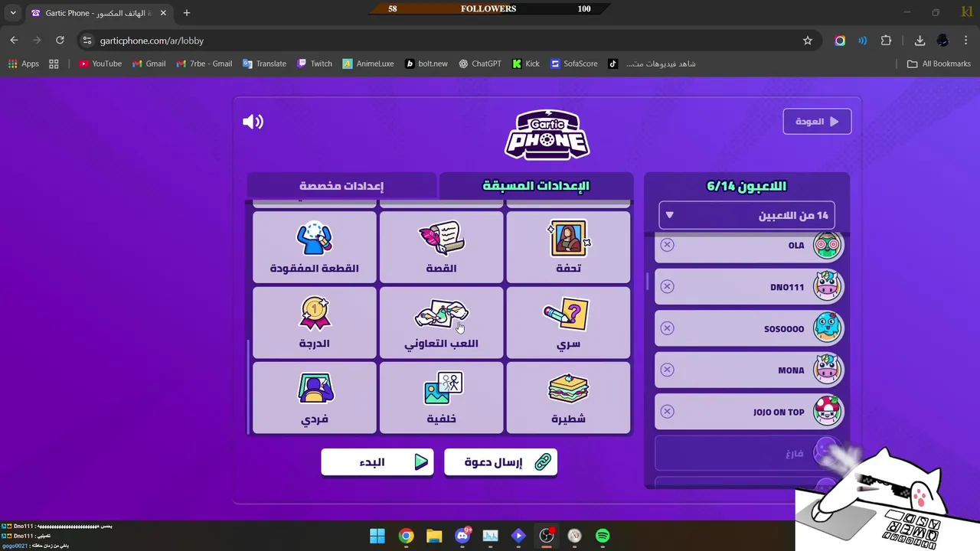
Task: Open Translate bookmark
Action: (x=264, y=64)
